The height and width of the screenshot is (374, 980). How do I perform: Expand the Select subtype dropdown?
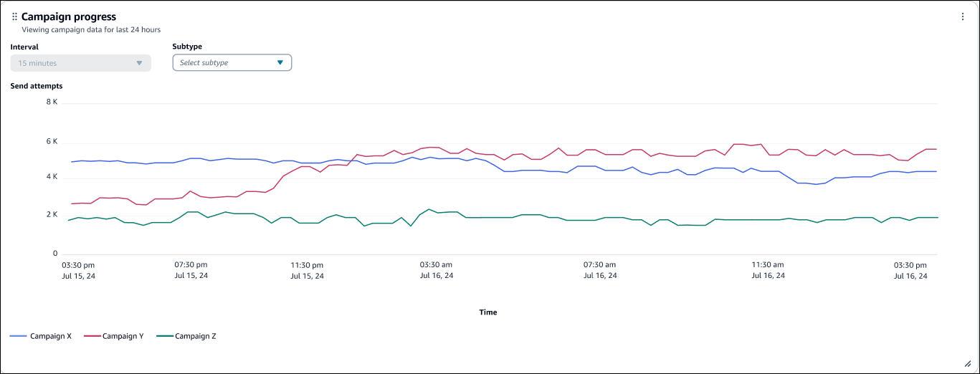pyautogui.click(x=232, y=63)
